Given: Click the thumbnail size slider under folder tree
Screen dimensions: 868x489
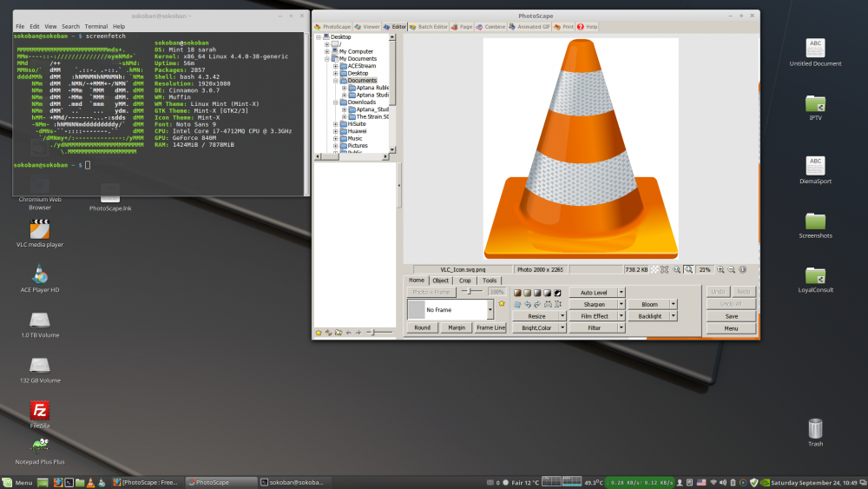Looking at the screenshot, I should (379, 333).
